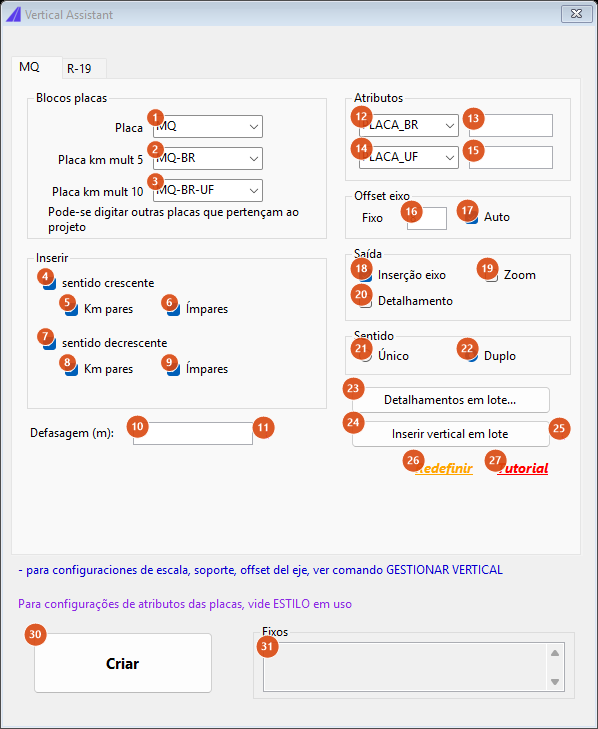Open the Placa dropdown showing MQ

click(x=208, y=126)
